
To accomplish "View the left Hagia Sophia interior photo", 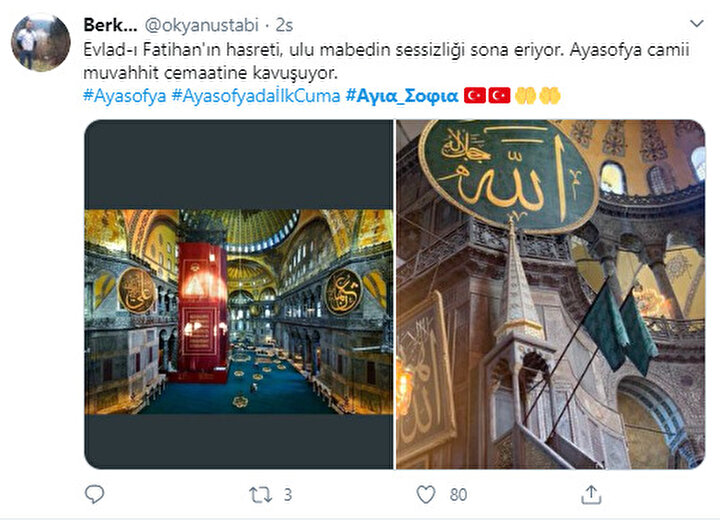I will coord(239,294).
